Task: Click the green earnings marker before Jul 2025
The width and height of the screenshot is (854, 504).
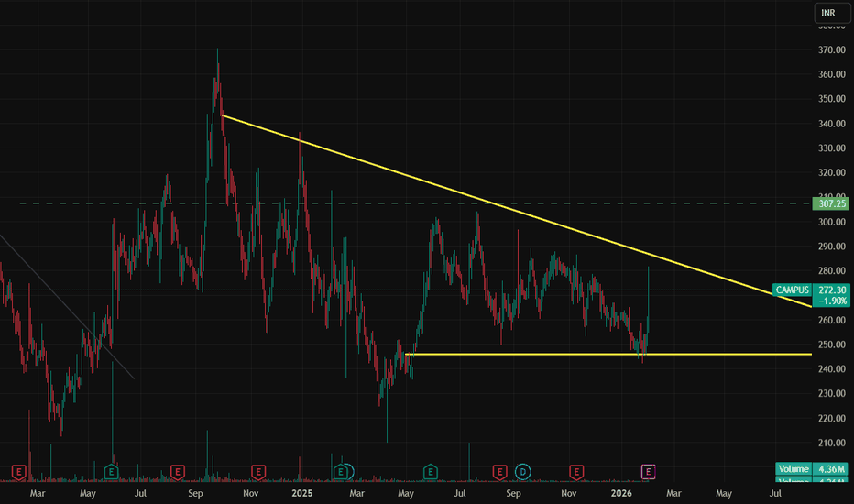Action: click(x=431, y=472)
